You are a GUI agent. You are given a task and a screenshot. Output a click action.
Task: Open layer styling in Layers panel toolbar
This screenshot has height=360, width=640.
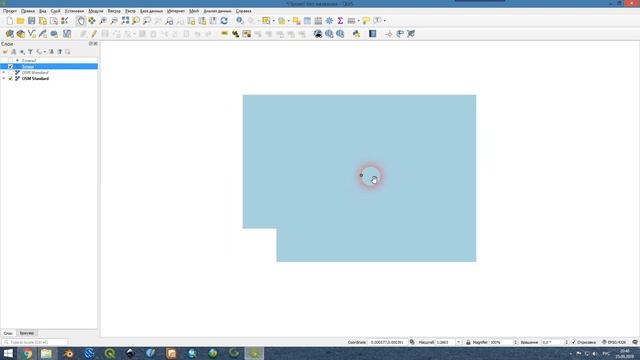[5, 52]
